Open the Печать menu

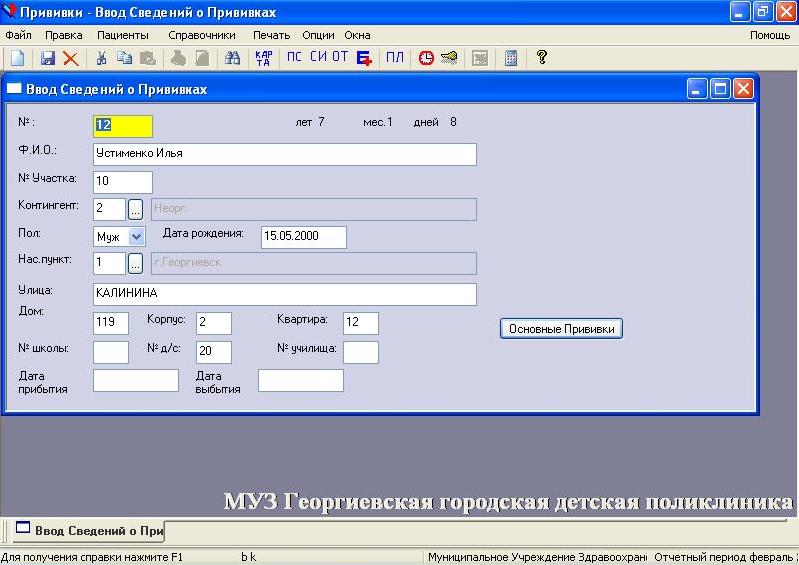click(272, 35)
